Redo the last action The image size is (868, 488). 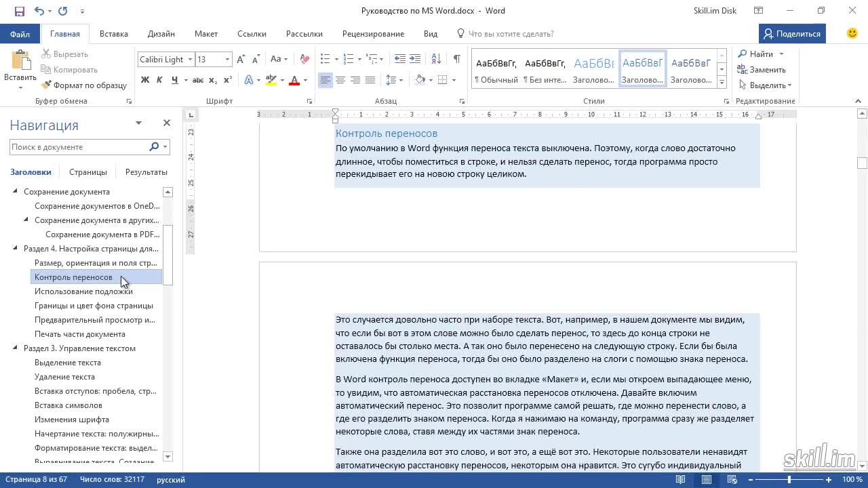[x=63, y=11]
